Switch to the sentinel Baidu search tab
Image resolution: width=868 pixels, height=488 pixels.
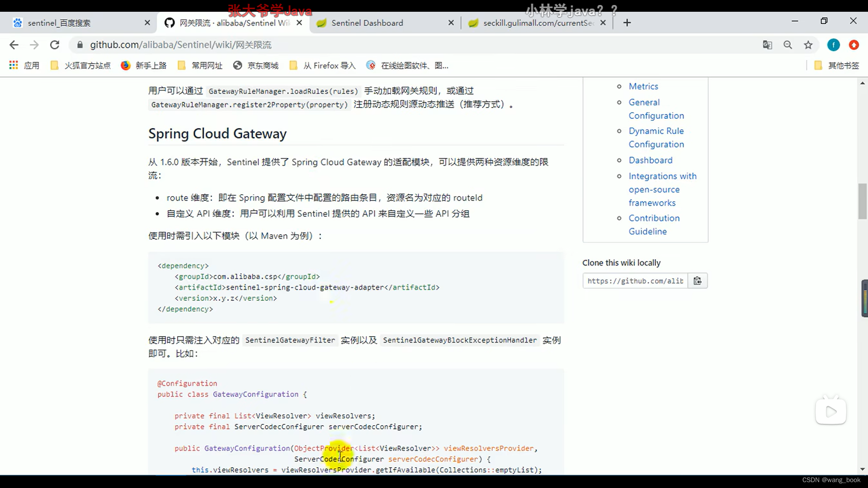pos(59,23)
